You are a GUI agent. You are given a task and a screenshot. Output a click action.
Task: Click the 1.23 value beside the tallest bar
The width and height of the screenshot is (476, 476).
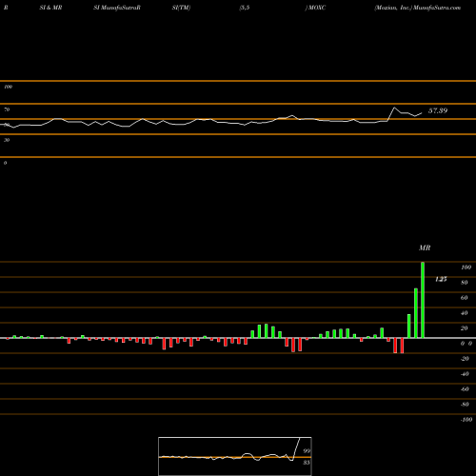tap(441, 279)
